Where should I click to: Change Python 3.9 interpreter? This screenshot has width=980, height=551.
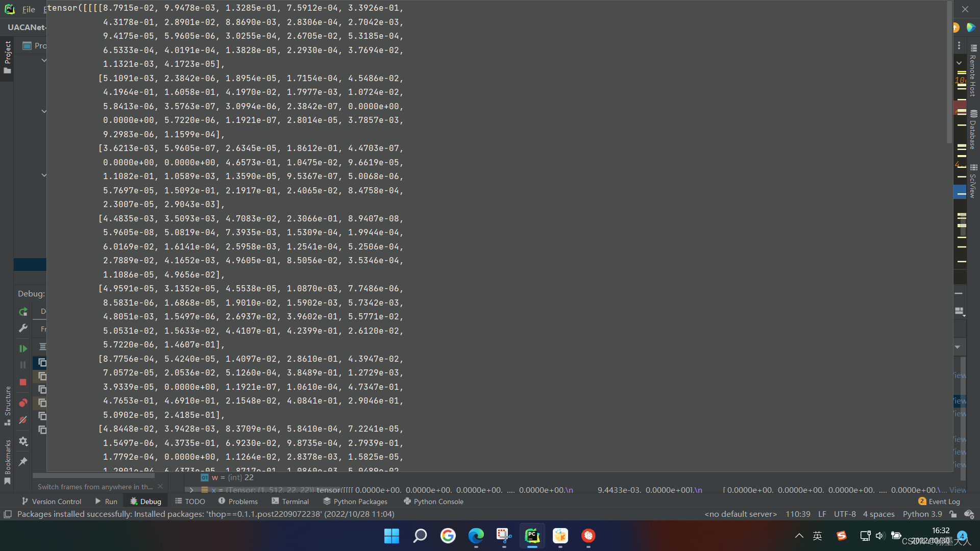[922, 514]
